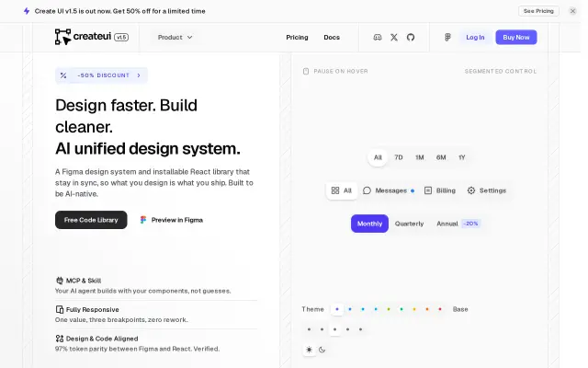Viewport: 588px width, 368px height.
Task: Switch to the Messages tab
Action: pyautogui.click(x=389, y=190)
